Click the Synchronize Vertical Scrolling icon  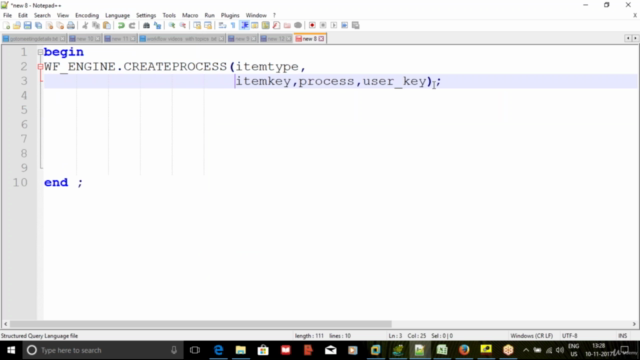197,25
